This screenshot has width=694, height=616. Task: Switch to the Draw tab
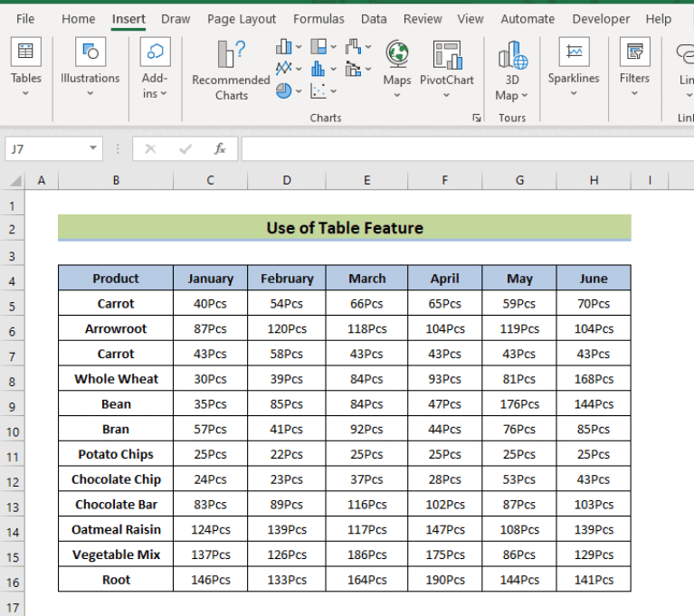[176, 19]
